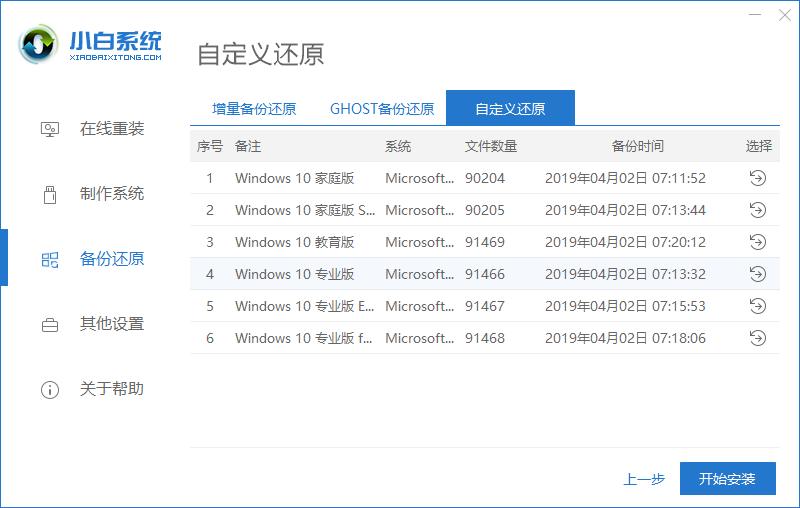Screen dimensions: 800x508
Task: Click the 文件数量 column header
Action: [491, 146]
